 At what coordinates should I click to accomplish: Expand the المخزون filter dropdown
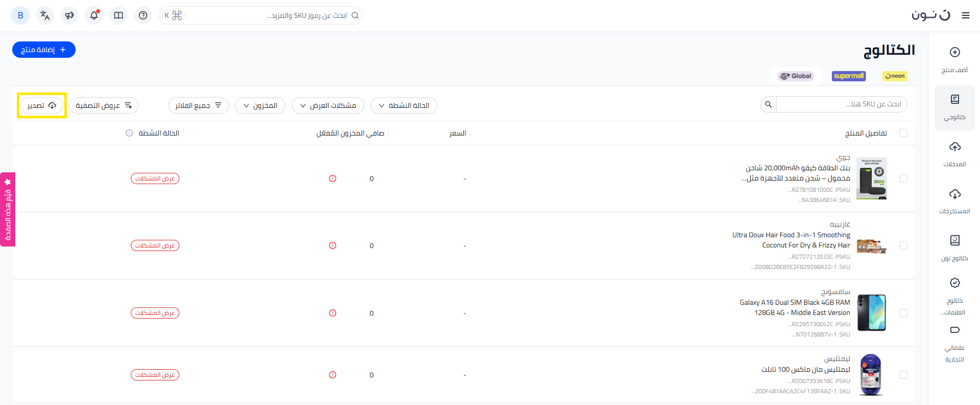[x=260, y=105]
